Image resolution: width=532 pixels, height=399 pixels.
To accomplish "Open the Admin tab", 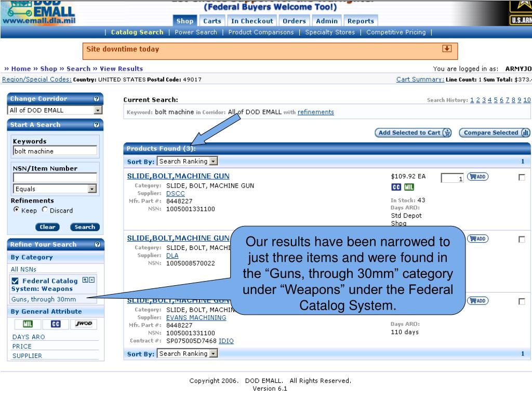I will pos(327,21).
